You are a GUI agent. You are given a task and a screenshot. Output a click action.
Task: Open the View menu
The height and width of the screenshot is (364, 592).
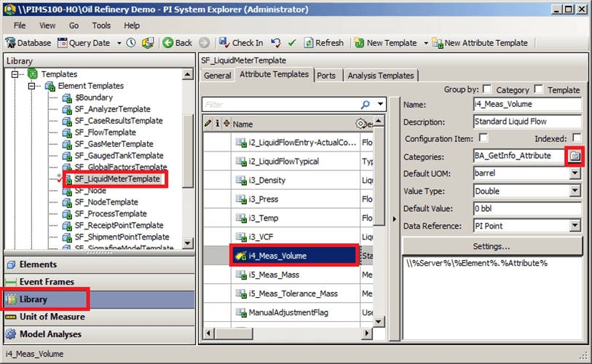point(47,25)
